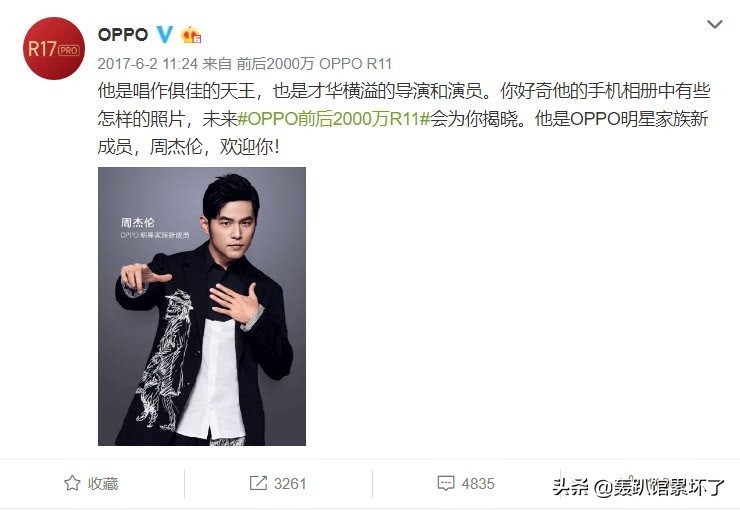Click the 周杰伦 caption inside the poster
Image resolution: width=740 pixels, height=511 pixels.
pos(138,222)
